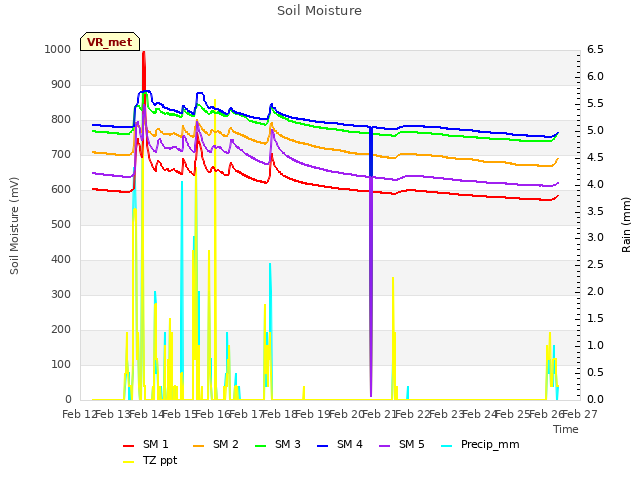Click the 900 tick on left axis
640x480 pixels.
[61, 84]
